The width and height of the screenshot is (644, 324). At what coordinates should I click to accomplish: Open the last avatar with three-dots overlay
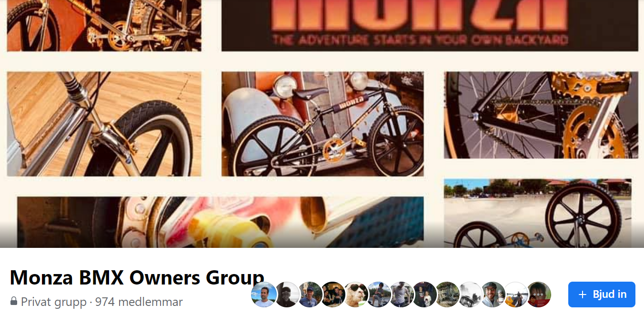(539, 295)
